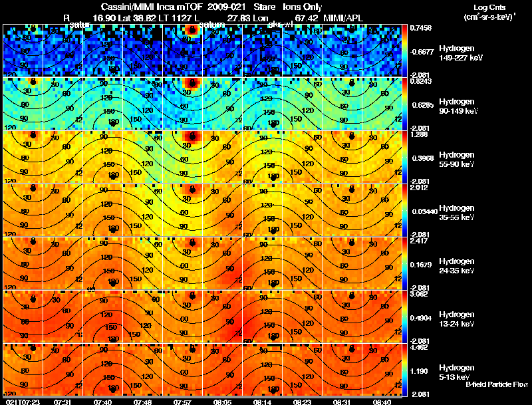Click the color scale midpoint '0.1679'
Screen dimensions: 532x405
(421, 265)
